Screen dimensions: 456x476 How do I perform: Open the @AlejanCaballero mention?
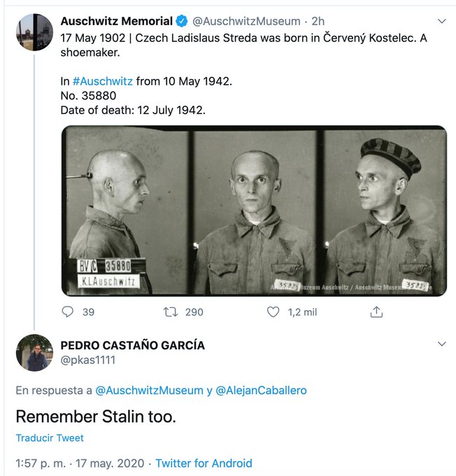tap(261, 391)
